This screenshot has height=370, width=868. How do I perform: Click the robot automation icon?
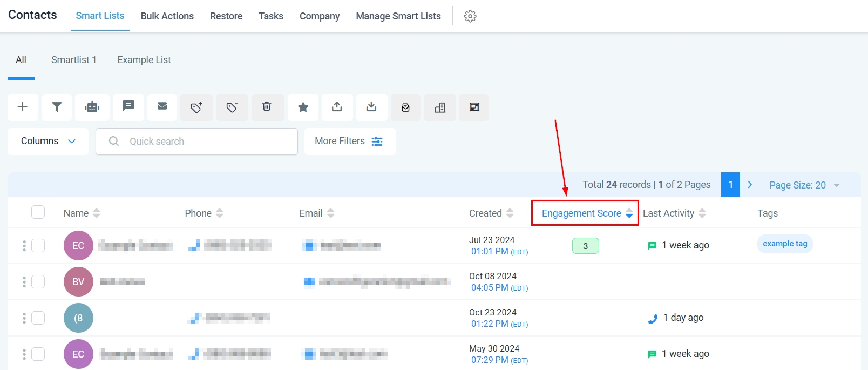[x=92, y=107]
